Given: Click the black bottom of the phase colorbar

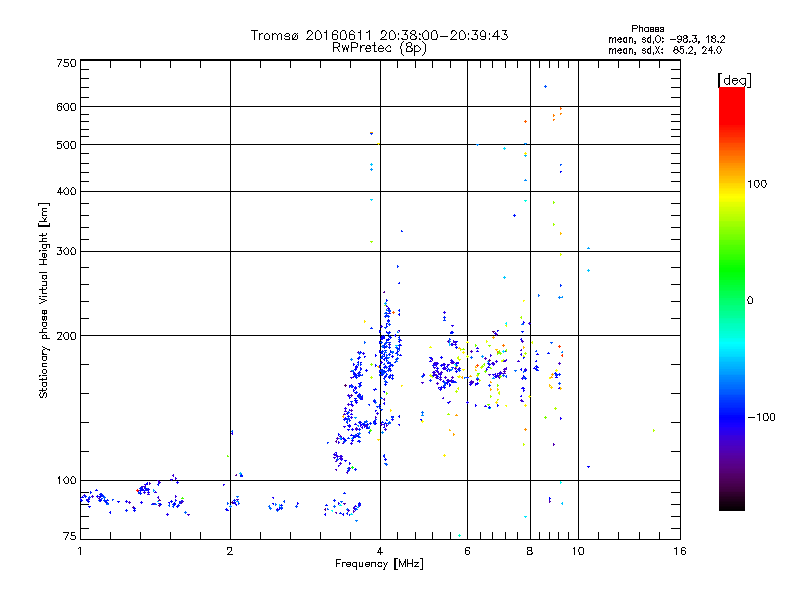Looking at the screenshot, I should point(732,504).
